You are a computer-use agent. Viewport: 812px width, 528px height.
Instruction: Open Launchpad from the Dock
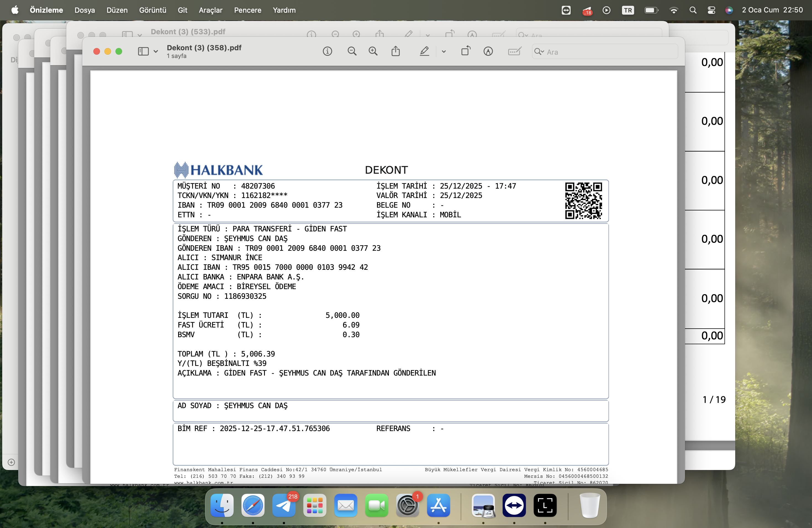coord(315,505)
